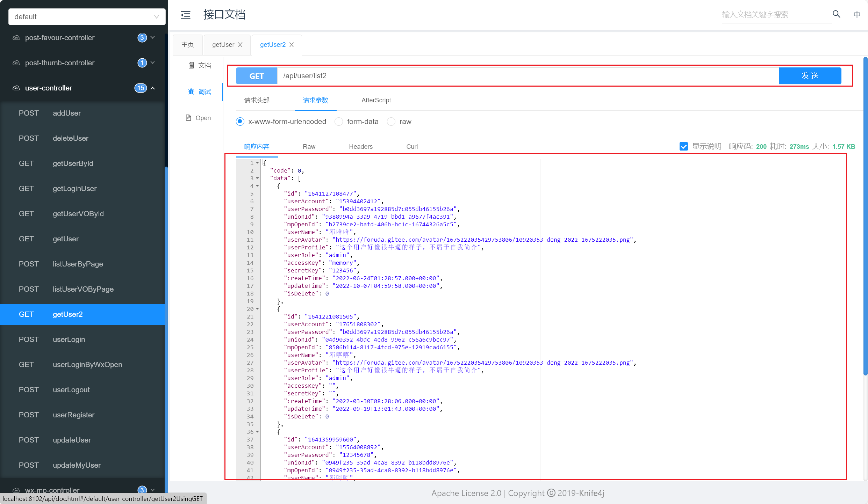Show the Headers response tab
This screenshot has height=504, width=868.
(361, 147)
